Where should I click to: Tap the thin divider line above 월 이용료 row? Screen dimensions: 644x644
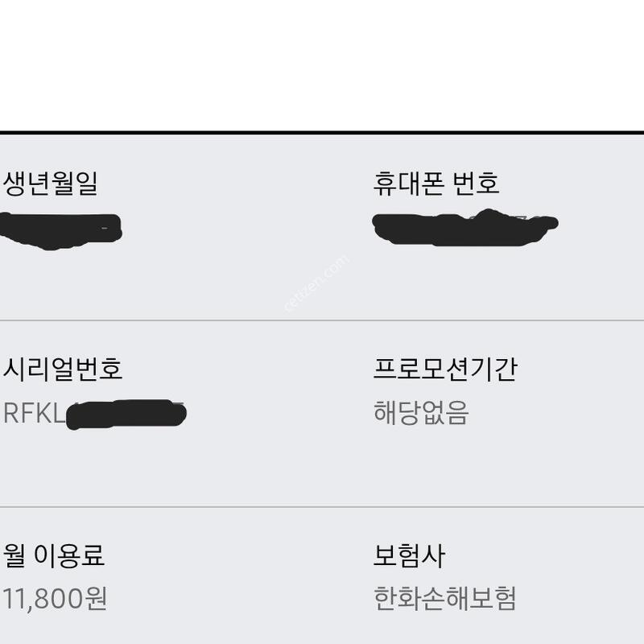point(322,507)
